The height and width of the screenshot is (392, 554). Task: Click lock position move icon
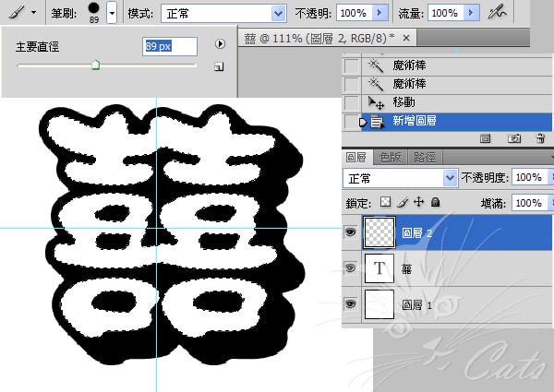(x=418, y=202)
